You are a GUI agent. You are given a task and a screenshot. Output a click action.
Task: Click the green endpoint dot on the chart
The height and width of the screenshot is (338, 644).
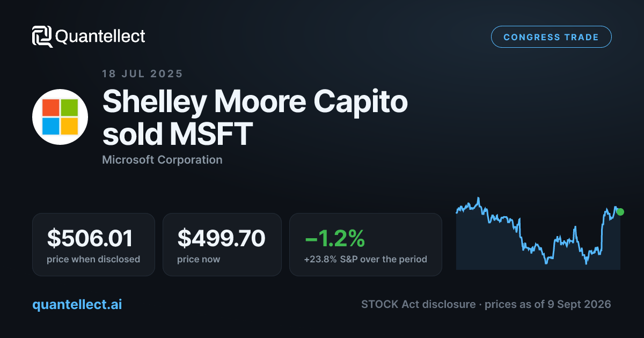pyautogui.click(x=620, y=212)
